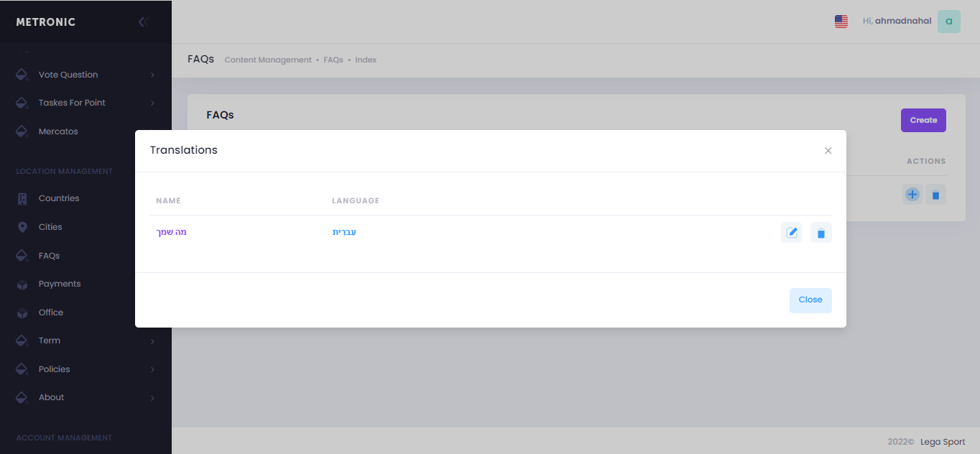This screenshot has height=454, width=980.
Task: Open the Payments sidebar item
Action: point(60,284)
